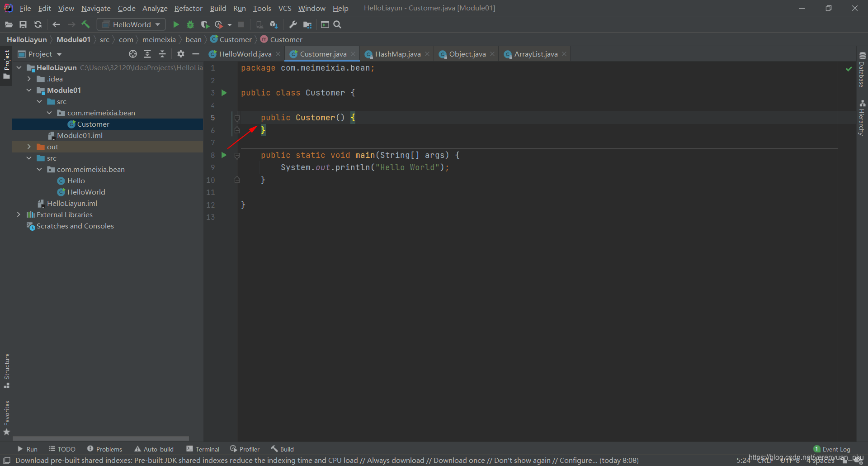
Task: Fold the main method at line 8
Action: coord(237,155)
